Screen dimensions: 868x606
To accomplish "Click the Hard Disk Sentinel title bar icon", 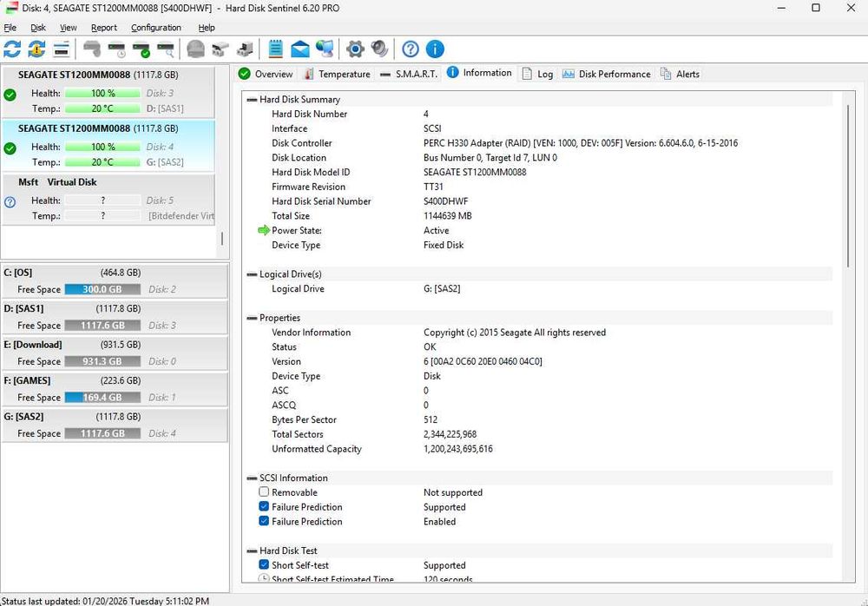I will pyautogui.click(x=11, y=8).
